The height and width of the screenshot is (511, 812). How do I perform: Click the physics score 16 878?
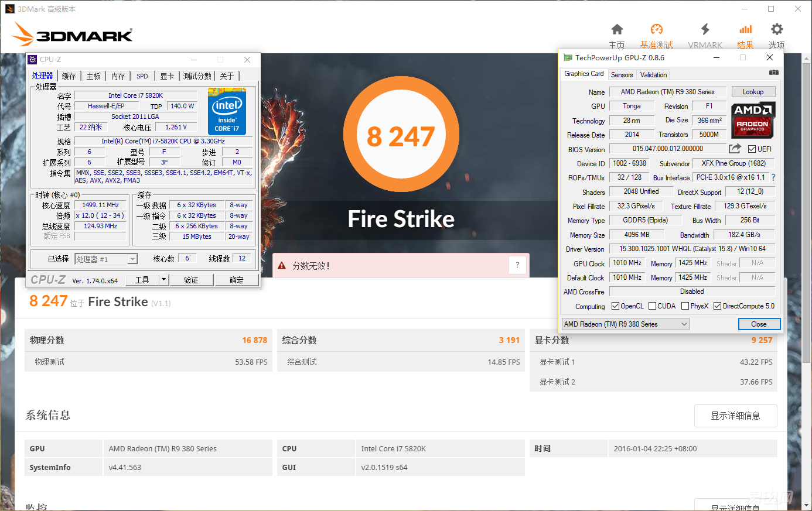(255, 340)
